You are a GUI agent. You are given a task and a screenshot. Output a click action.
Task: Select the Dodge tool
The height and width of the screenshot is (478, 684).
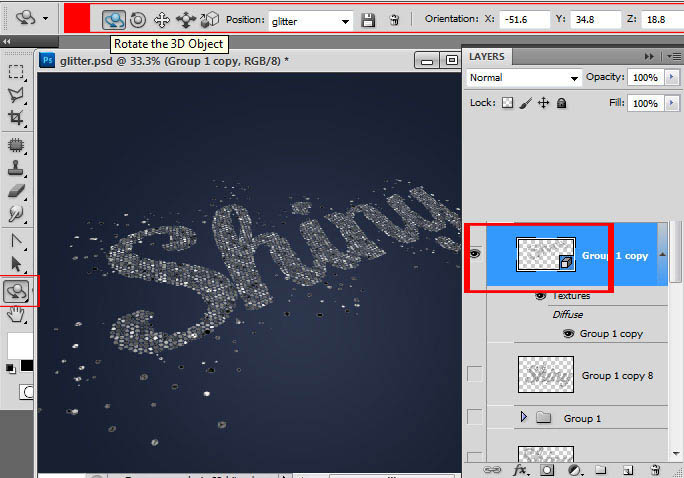pyautogui.click(x=16, y=214)
